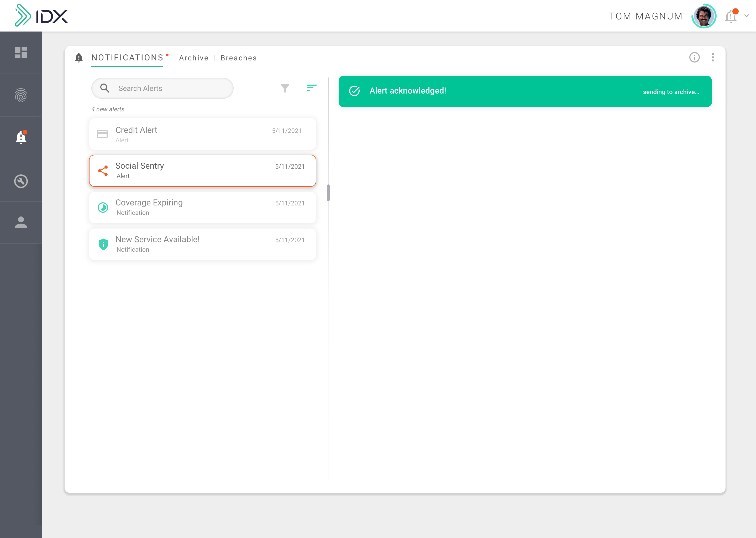Switch to the Breaches tab
The height and width of the screenshot is (538, 756).
238,58
